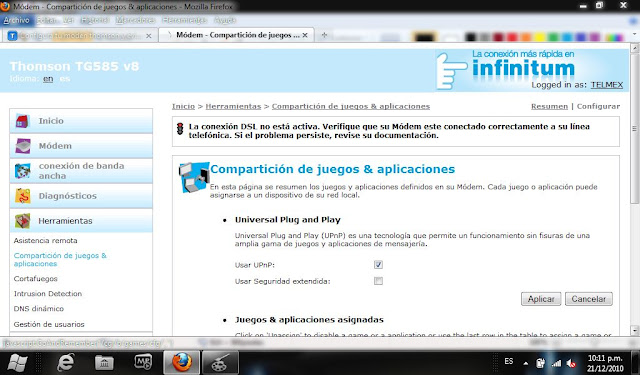Open the Libraries folder taskbar icon
640x375 pixels.
[104, 362]
